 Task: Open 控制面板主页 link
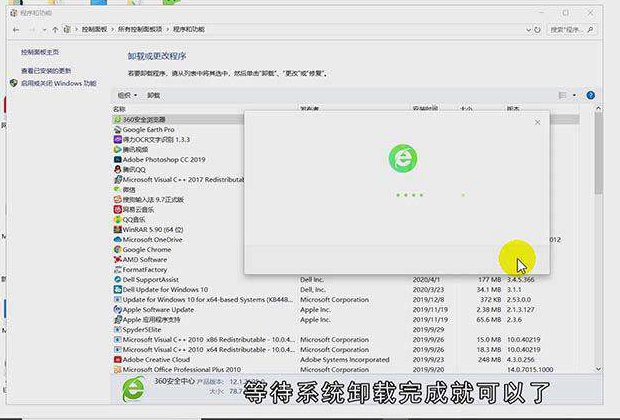click(x=40, y=52)
